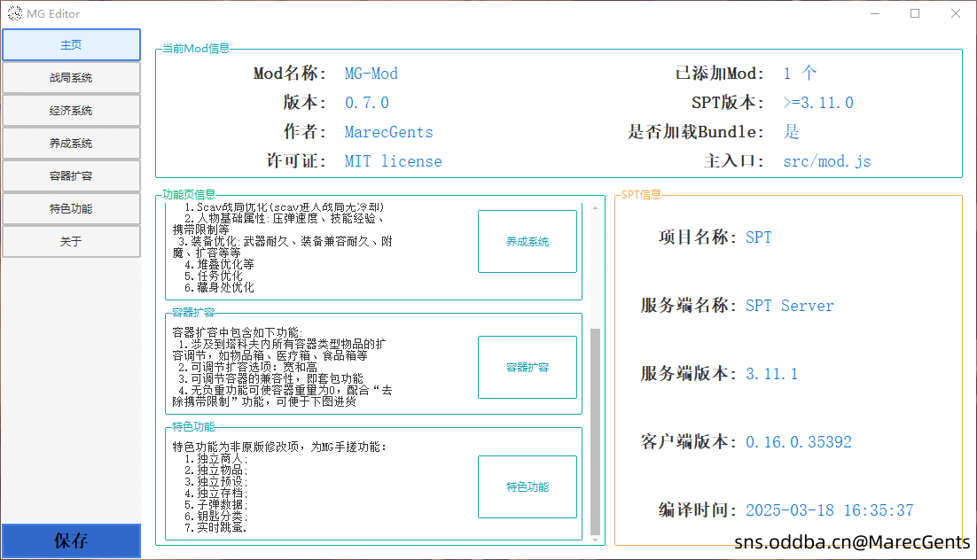Click the SPT Server name value
This screenshot has height=560, width=977.
[x=789, y=306]
